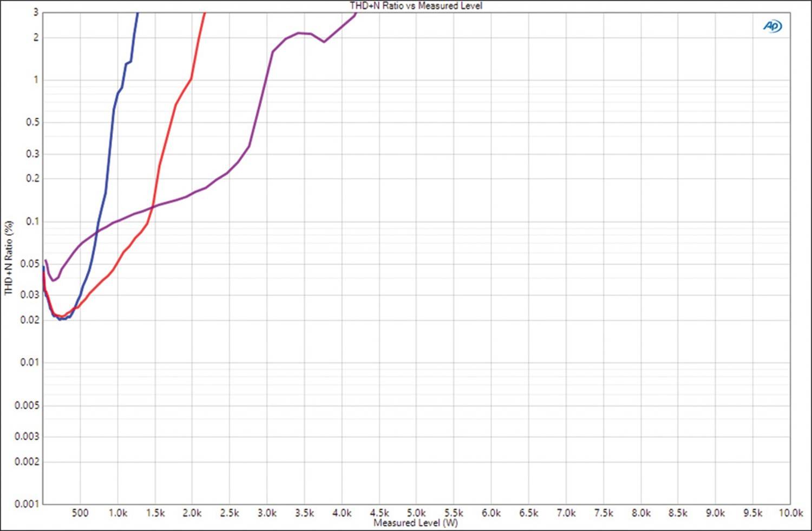Click the '0.2' y-axis tick label
The image size is (812, 531).
[x=32, y=179]
